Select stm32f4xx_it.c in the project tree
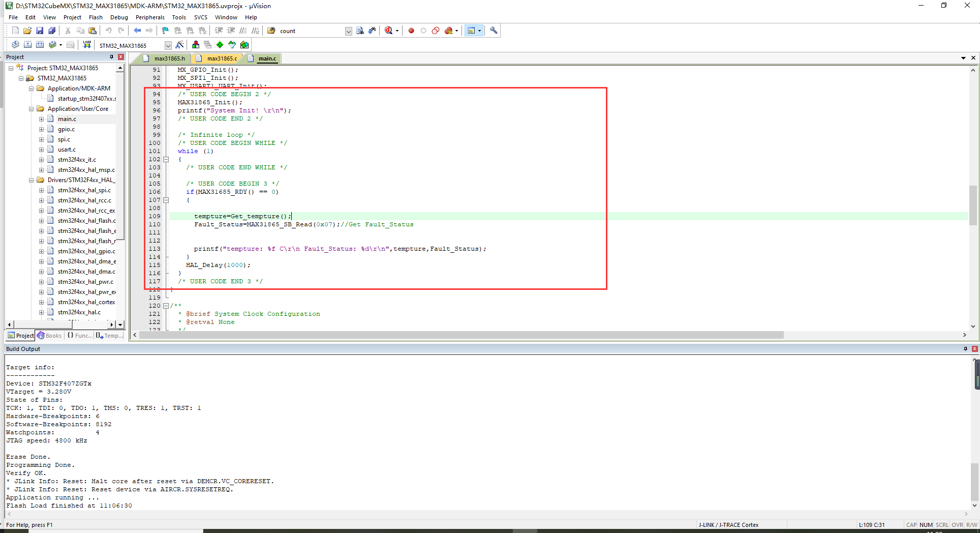The width and height of the screenshot is (980, 533). (77, 160)
